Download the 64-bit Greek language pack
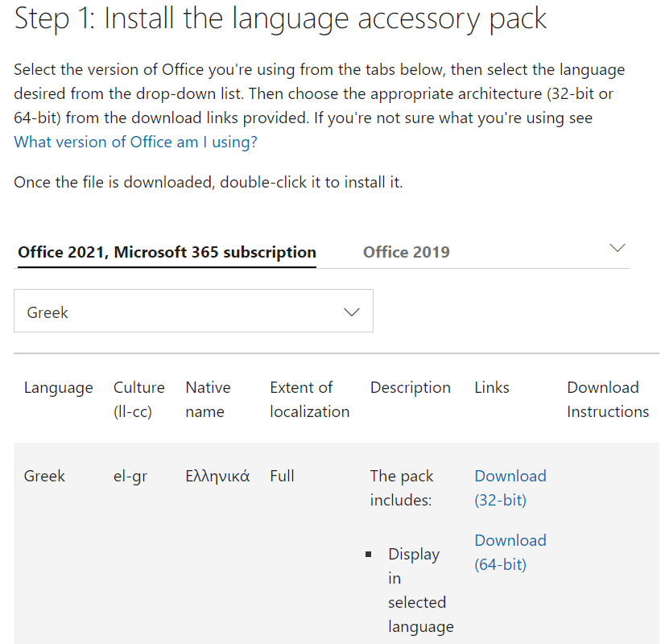 point(510,552)
